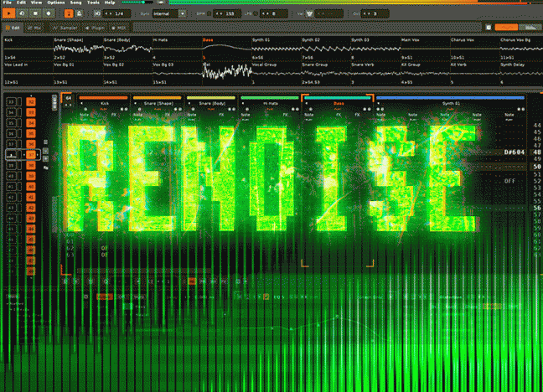543x392 pixels.
Task: Stop playback with the Stop button
Action: coord(35,13)
